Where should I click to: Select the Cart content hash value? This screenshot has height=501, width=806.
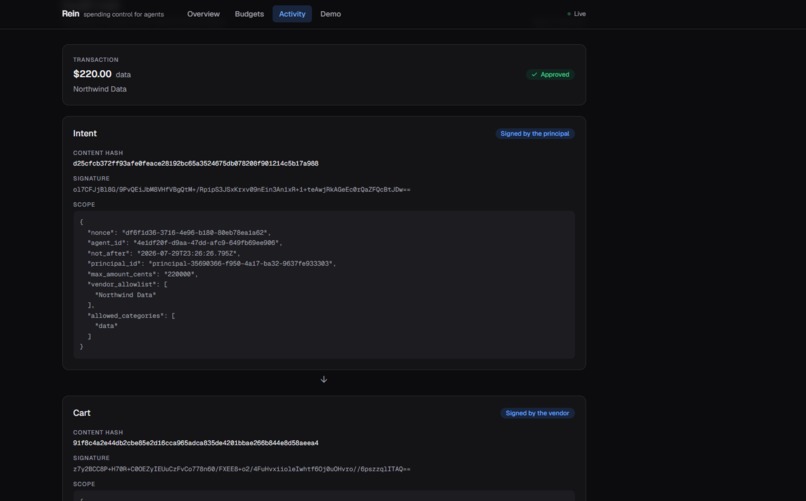click(195, 443)
